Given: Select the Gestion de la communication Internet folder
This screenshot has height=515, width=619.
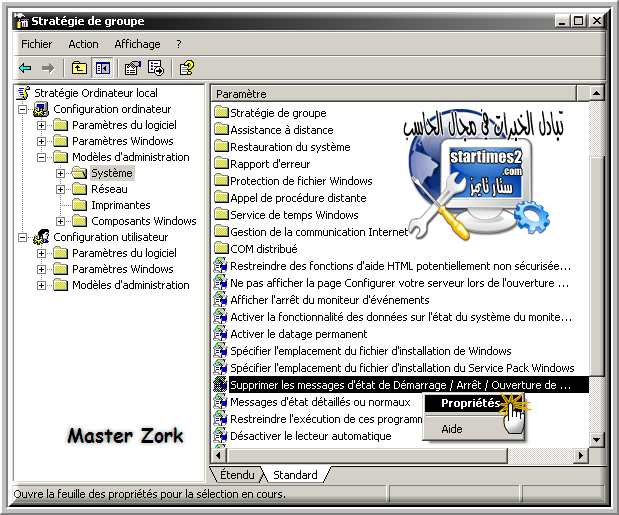Looking at the screenshot, I should (319, 232).
